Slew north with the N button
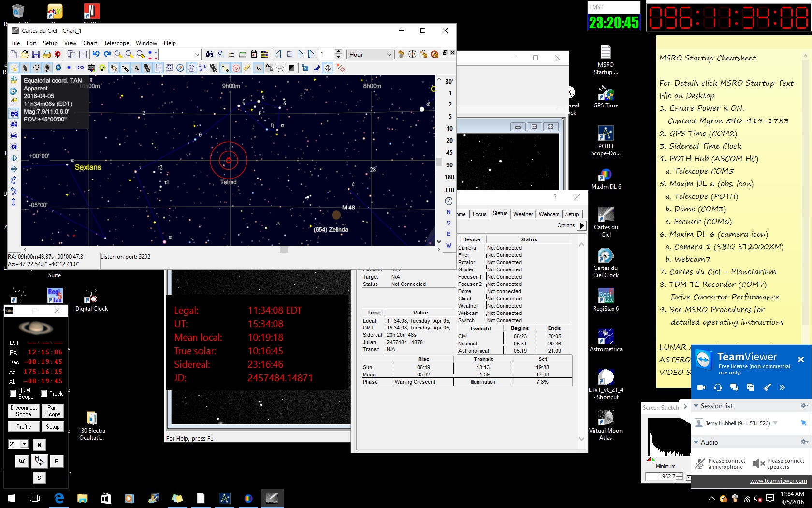 click(39, 445)
